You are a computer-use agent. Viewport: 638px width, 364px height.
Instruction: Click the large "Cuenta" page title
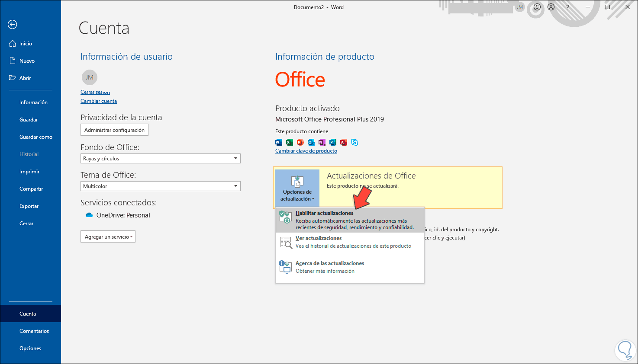(104, 29)
